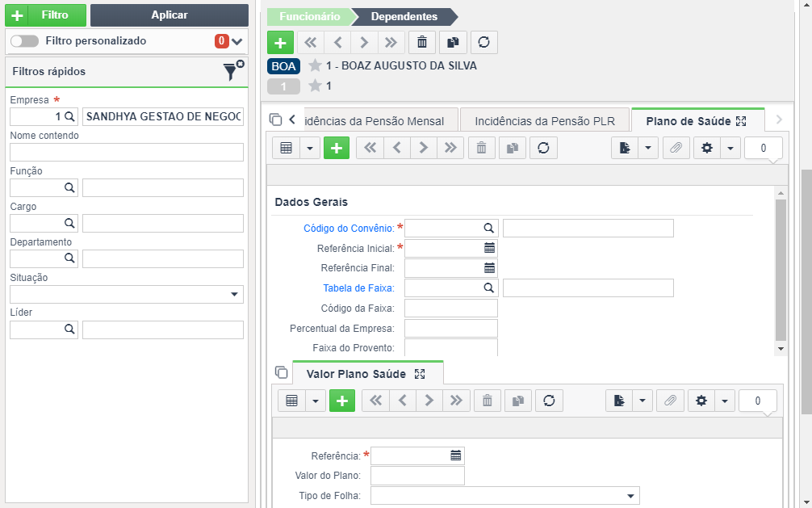Open settings gear in Valor Plano Saúde toolbar

[701, 401]
